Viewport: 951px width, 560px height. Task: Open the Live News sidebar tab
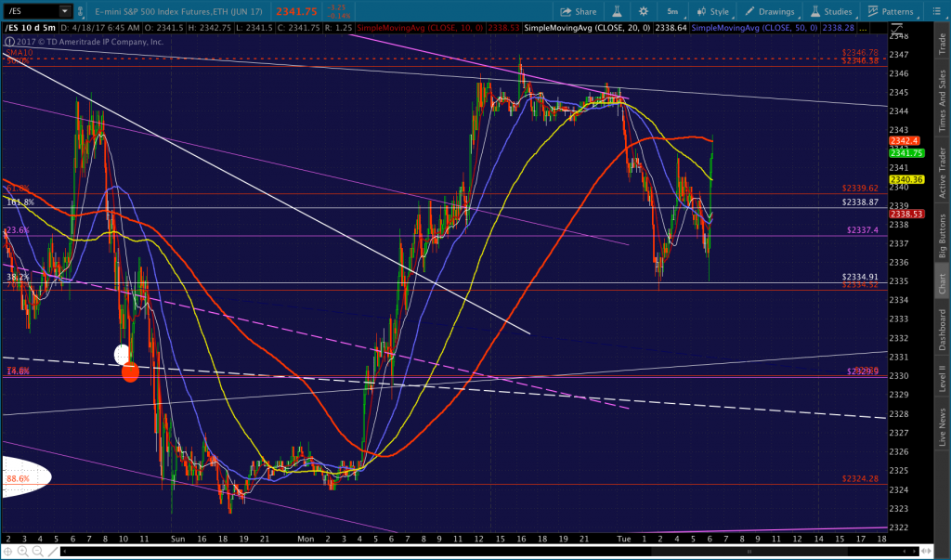[943, 427]
